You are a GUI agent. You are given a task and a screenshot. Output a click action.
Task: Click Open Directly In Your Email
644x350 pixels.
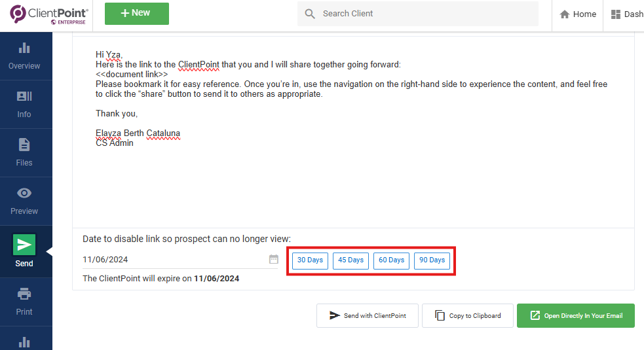point(576,315)
